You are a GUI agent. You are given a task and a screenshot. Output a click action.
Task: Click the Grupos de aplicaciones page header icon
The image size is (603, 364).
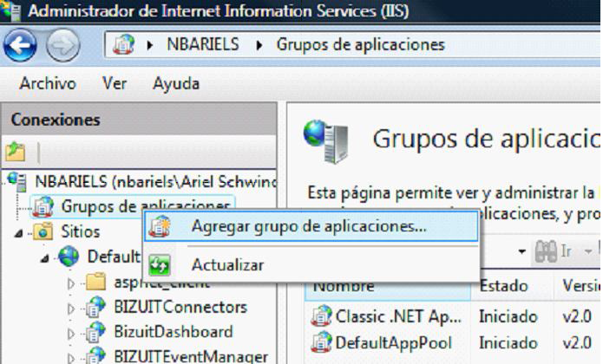point(326,141)
